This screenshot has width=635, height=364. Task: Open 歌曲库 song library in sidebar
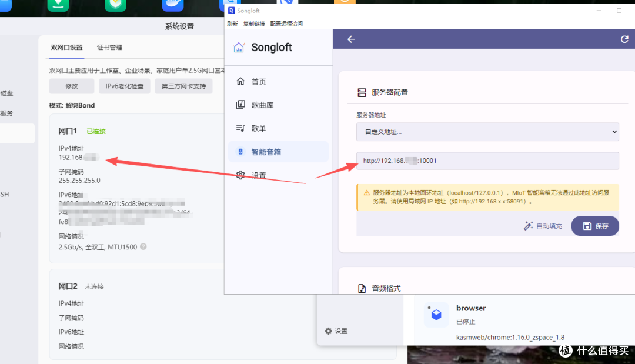click(x=278, y=105)
